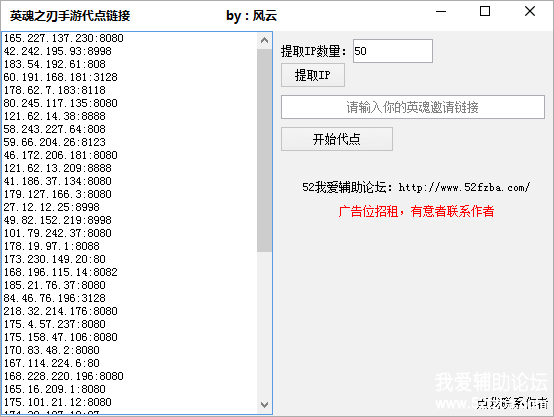Select proxy line 168.228.220.196:8080
Image resolution: width=554 pixels, height=417 pixels.
[64, 376]
